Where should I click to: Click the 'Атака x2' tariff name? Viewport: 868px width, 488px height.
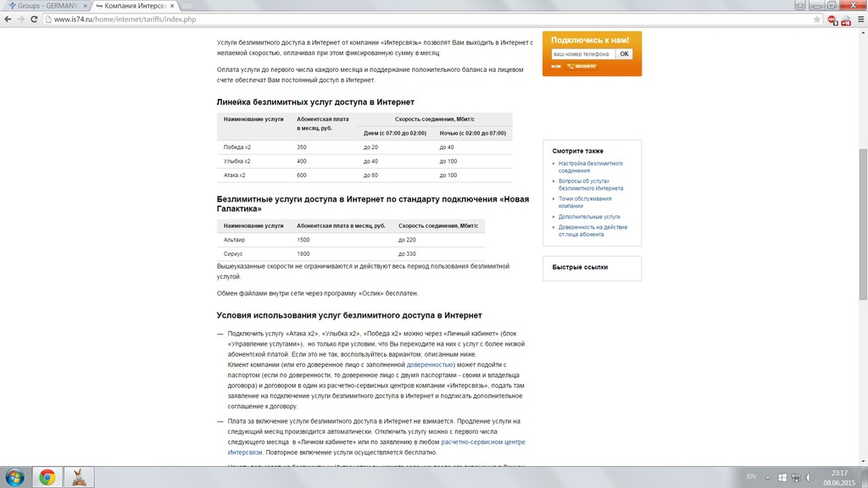click(234, 175)
